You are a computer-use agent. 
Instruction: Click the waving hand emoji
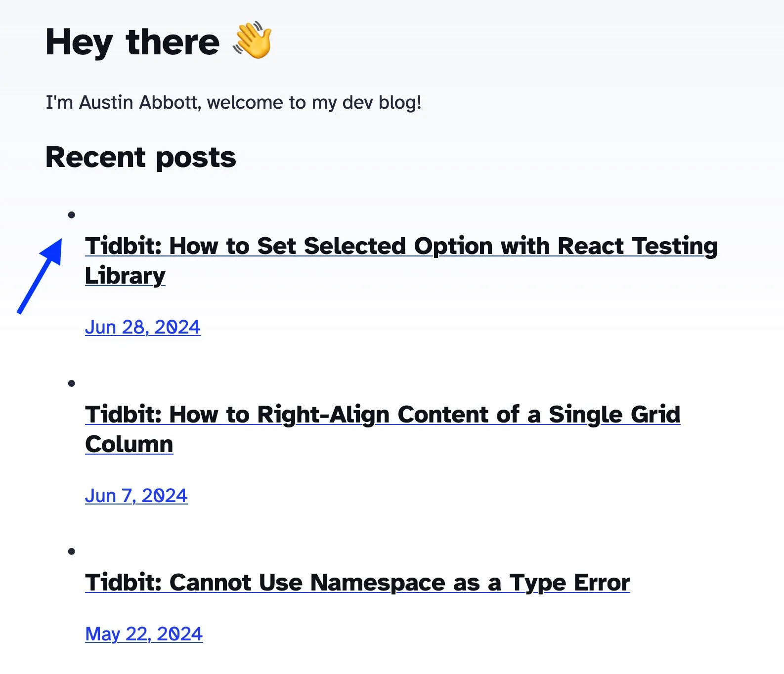[x=253, y=41]
